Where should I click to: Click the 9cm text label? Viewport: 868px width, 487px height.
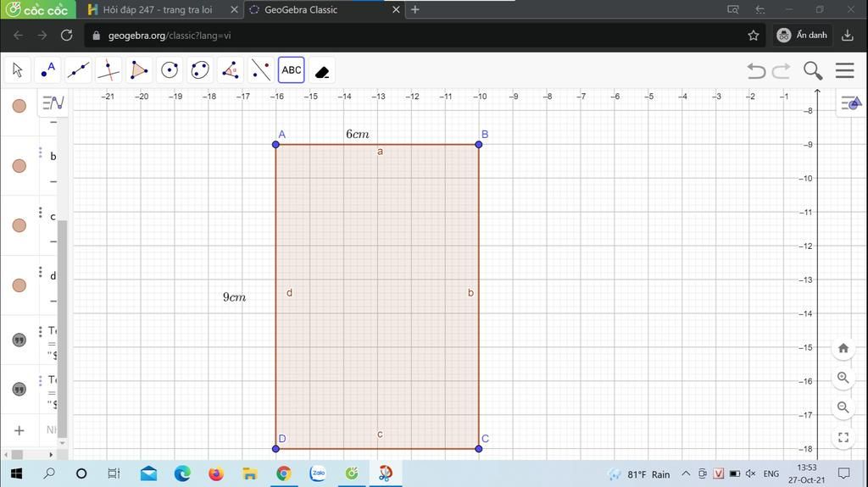click(x=234, y=297)
